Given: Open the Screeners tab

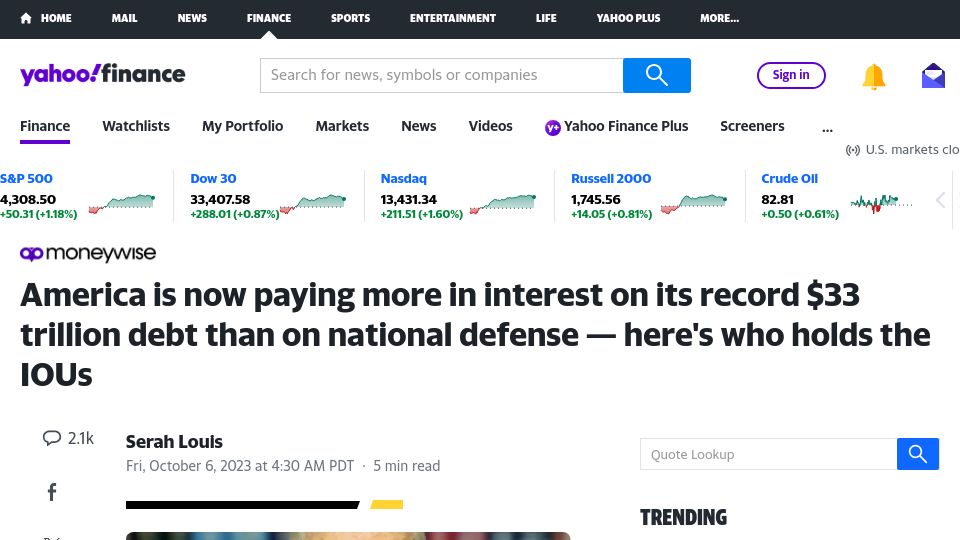Looking at the screenshot, I should (752, 126).
